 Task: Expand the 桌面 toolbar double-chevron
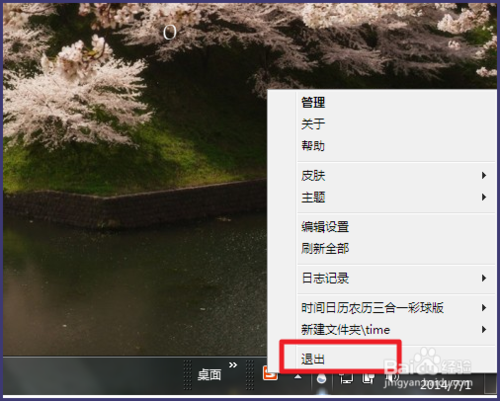tap(233, 365)
